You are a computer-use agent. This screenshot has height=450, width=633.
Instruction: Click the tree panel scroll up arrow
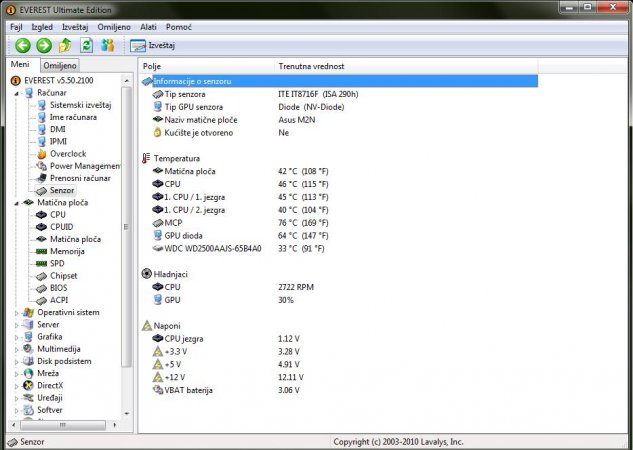tap(127, 81)
